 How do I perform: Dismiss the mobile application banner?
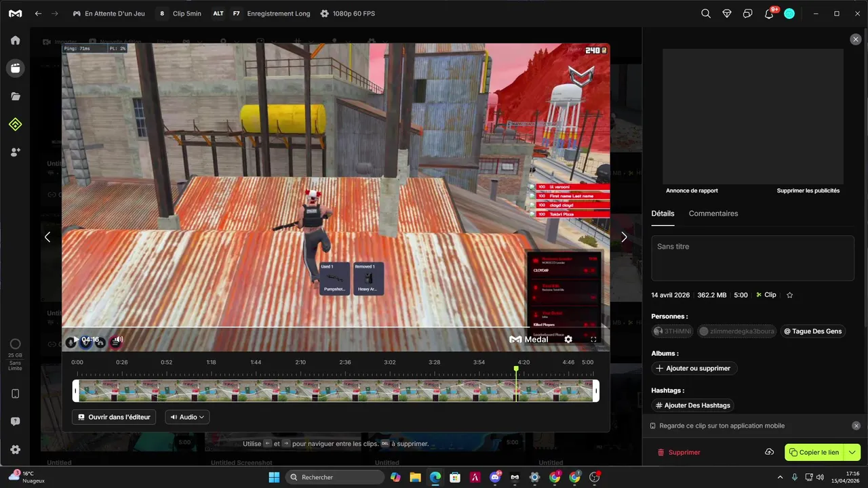click(x=856, y=426)
